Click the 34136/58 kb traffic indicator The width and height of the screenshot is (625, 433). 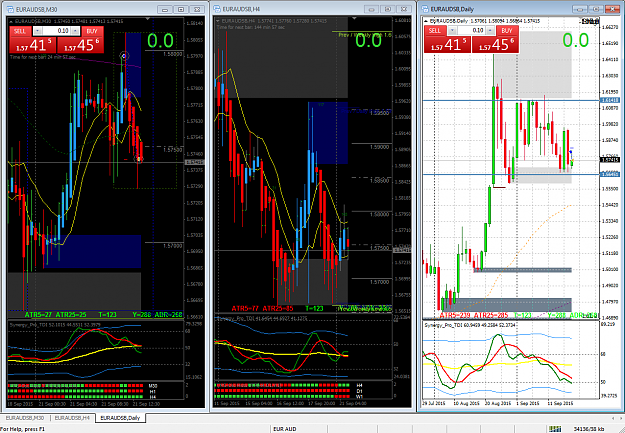pos(589,429)
